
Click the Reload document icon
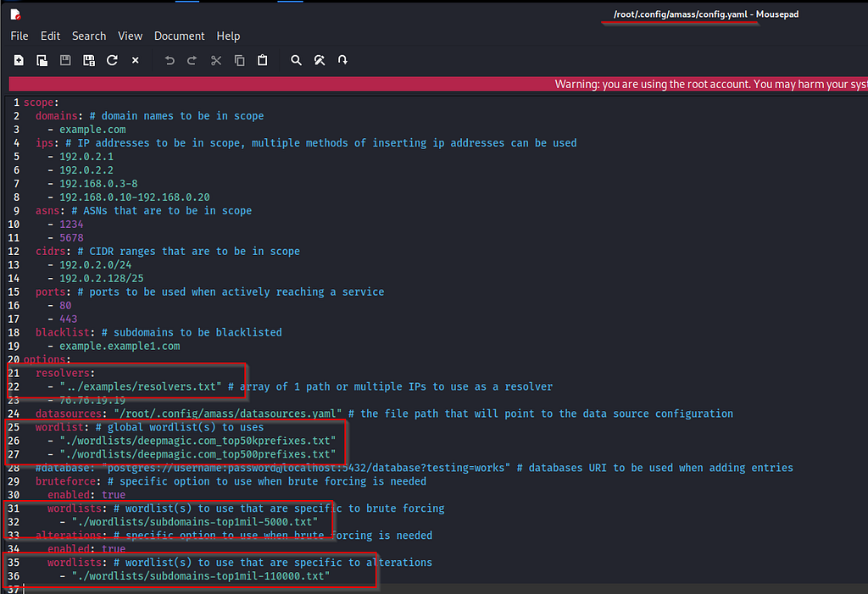pyautogui.click(x=112, y=60)
